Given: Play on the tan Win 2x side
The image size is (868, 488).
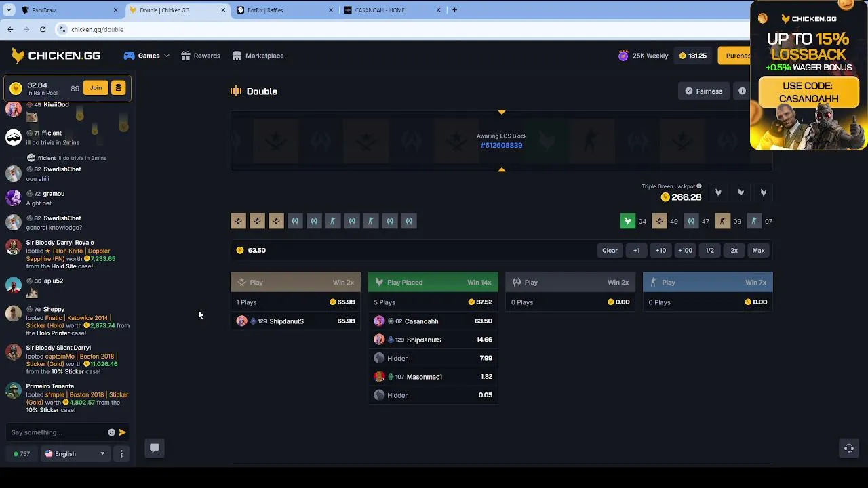Looking at the screenshot, I should [x=296, y=282].
